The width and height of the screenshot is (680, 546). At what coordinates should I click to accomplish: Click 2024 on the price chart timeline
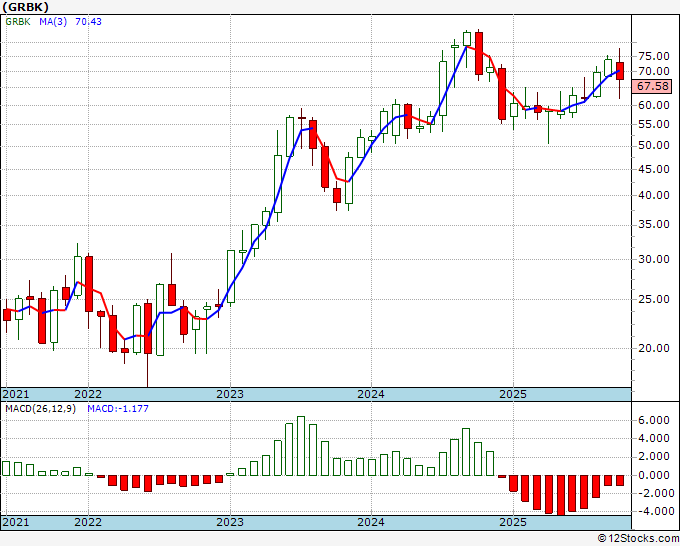point(371,394)
